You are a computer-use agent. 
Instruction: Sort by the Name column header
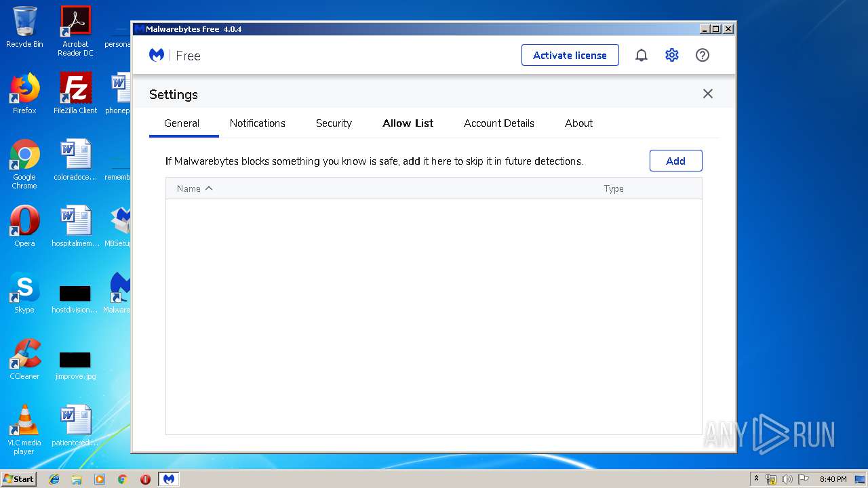(195, 188)
